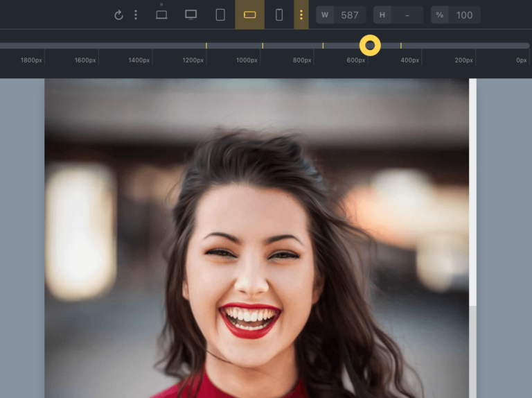Click the yellow circular width slider handle
This screenshot has width=532, height=398.
pos(370,45)
